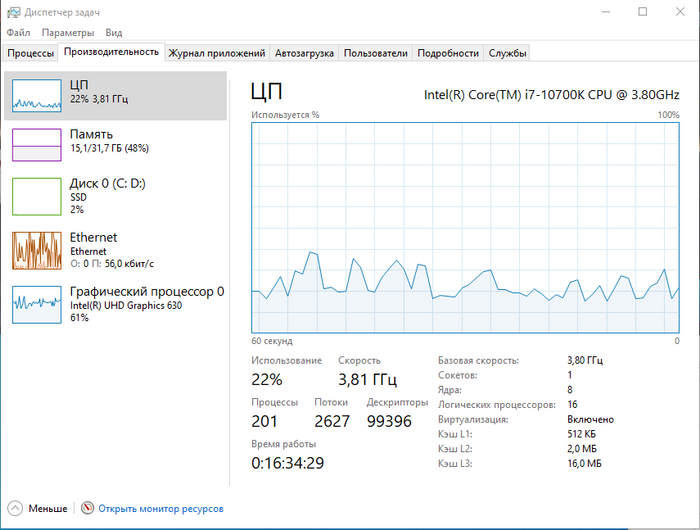Image resolution: width=700 pixels, height=530 pixels.
Task: Click the Используется % graph label
Action: coord(285,115)
